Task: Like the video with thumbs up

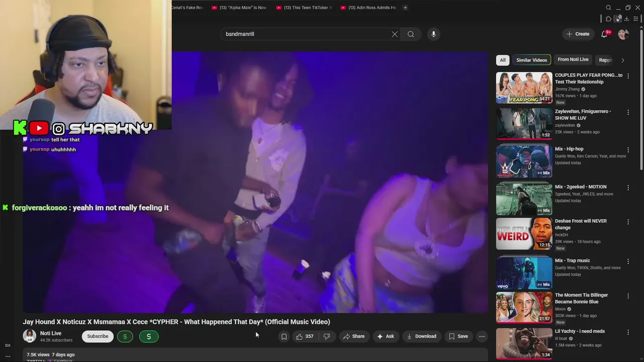Action: click(304, 336)
